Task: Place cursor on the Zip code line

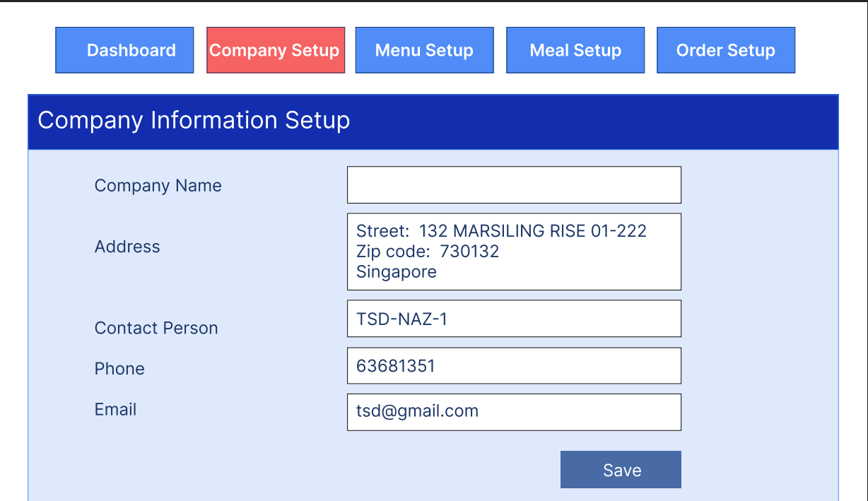Action: tap(428, 252)
